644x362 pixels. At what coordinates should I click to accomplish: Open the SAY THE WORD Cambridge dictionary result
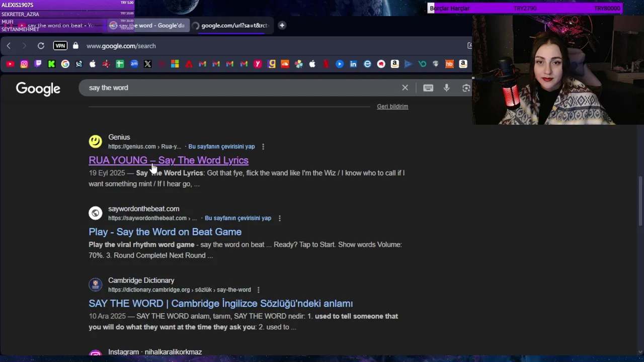(x=221, y=303)
